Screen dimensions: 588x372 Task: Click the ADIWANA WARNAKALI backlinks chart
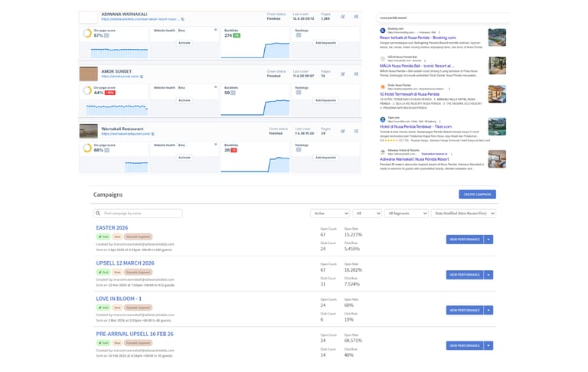pyautogui.click(x=255, y=50)
